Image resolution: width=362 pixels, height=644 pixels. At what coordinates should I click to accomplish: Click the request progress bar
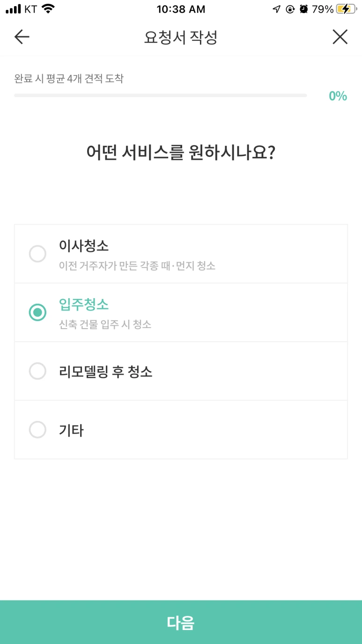[x=160, y=96]
